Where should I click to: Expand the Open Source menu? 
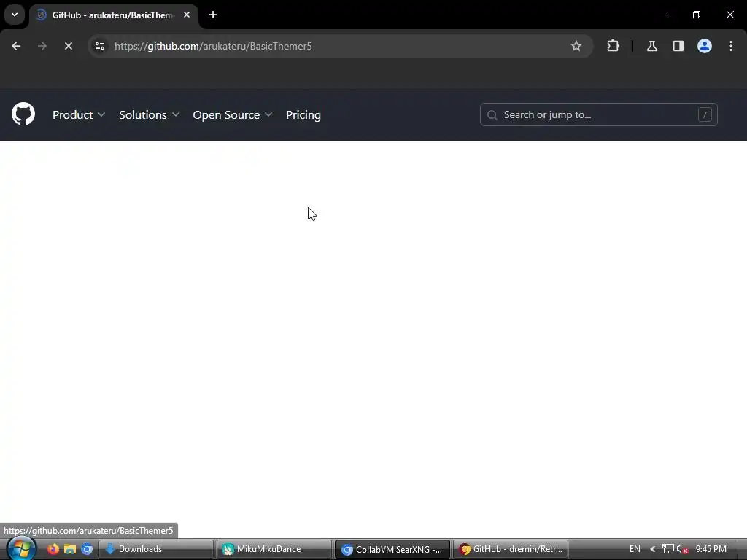coord(233,114)
